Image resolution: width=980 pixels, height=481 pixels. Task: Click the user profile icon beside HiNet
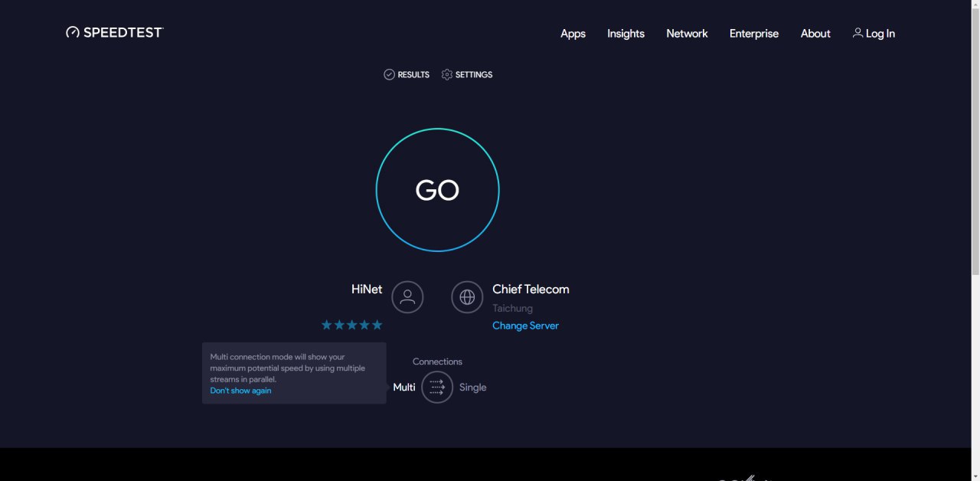407,297
